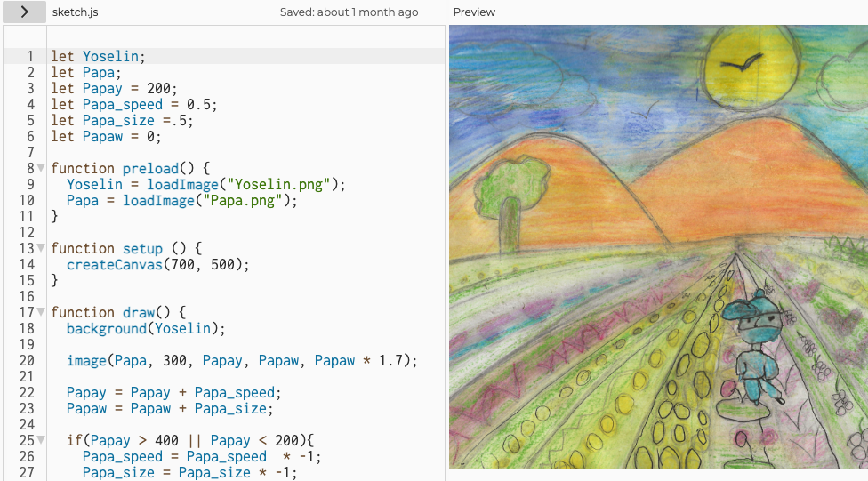Viewport: 868px width, 481px height.
Task: Click the background(Yoselin) call on line 18
Action: [146, 328]
